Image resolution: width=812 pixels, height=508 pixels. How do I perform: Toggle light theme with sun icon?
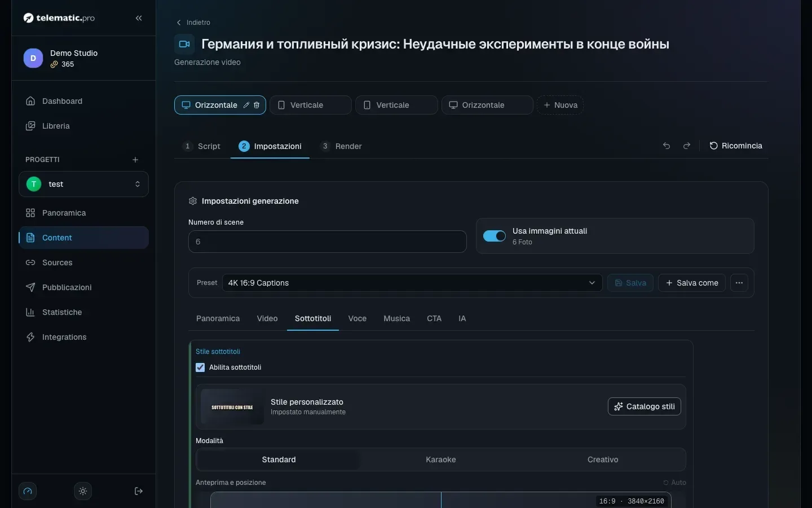83,491
